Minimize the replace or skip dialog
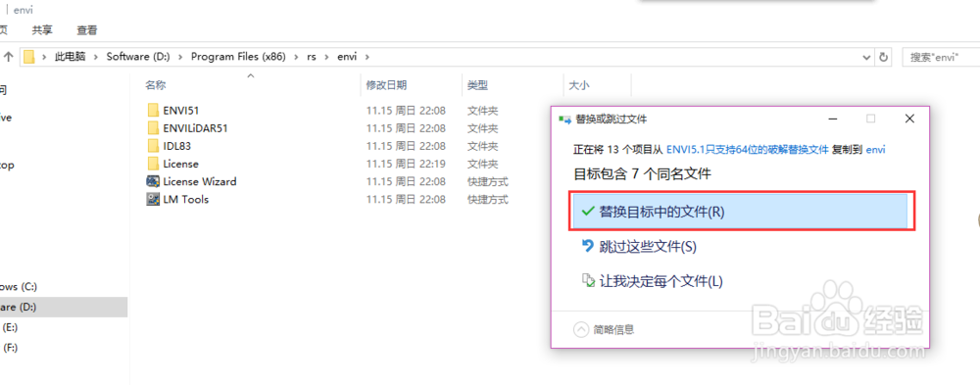Viewport: 980px width, 385px height. click(832, 119)
